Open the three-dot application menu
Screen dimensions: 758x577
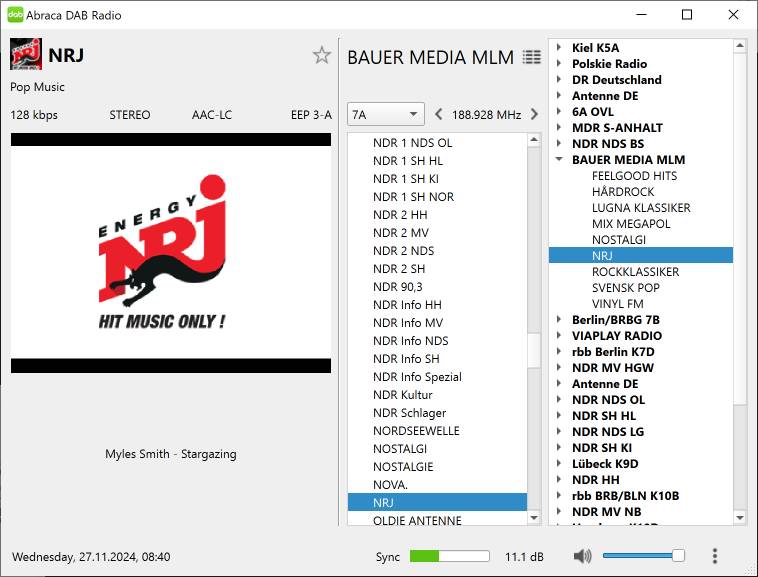tap(714, 556)
